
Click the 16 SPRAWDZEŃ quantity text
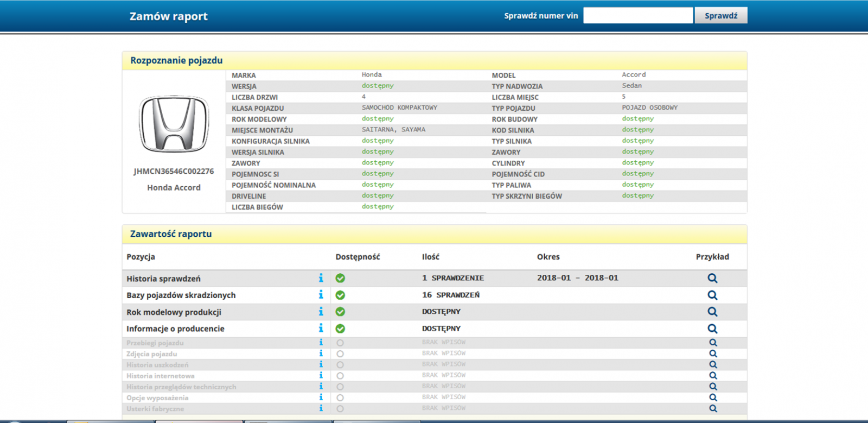(x=451, y=295)
